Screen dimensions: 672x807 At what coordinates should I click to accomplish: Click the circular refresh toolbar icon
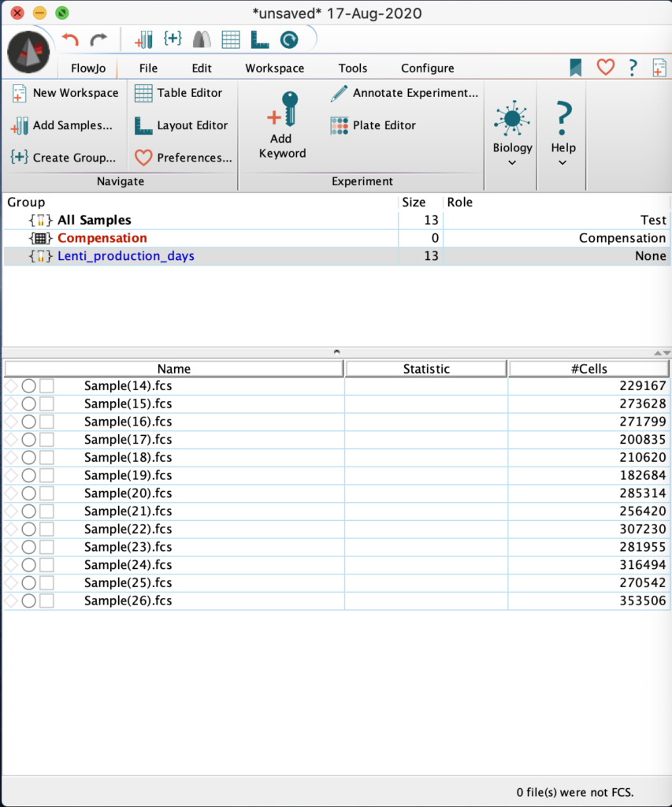coord(289,39)
